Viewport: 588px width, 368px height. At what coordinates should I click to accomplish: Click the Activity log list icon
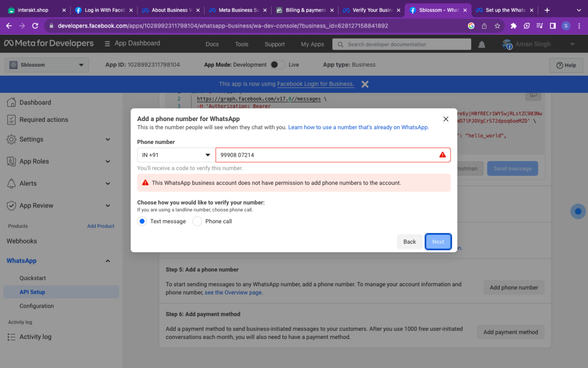tap(11, 337)
